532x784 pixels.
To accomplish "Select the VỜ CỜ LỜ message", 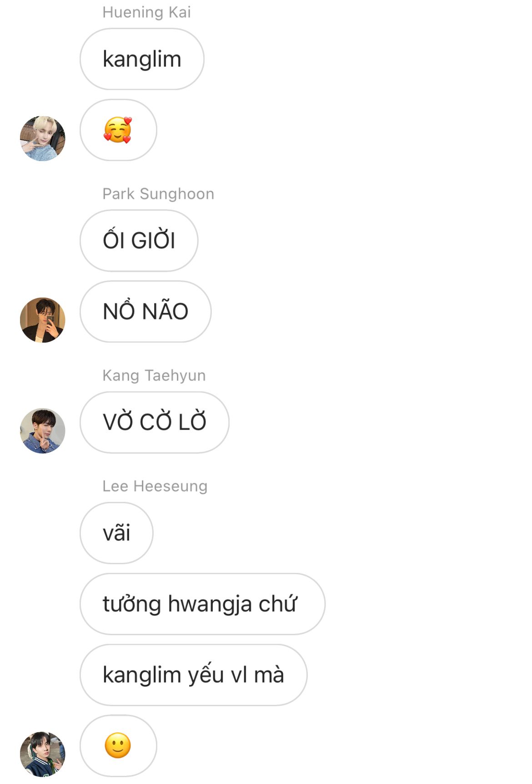I will click(x=155, y=422).
